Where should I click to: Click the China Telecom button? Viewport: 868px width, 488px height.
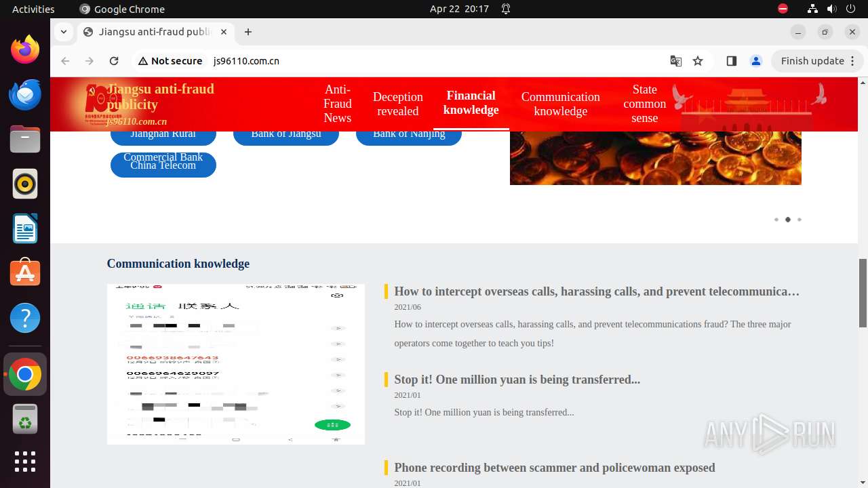pos(163,165)
